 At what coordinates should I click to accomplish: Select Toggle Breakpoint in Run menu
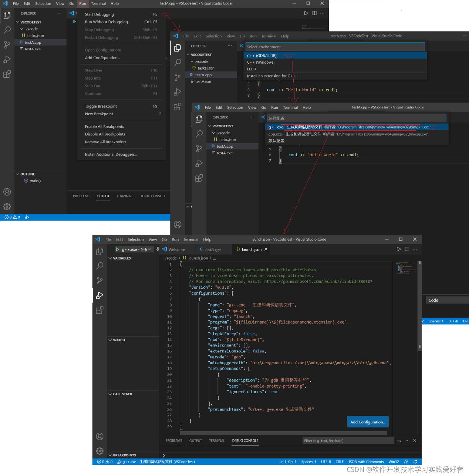tap(121, 106)
